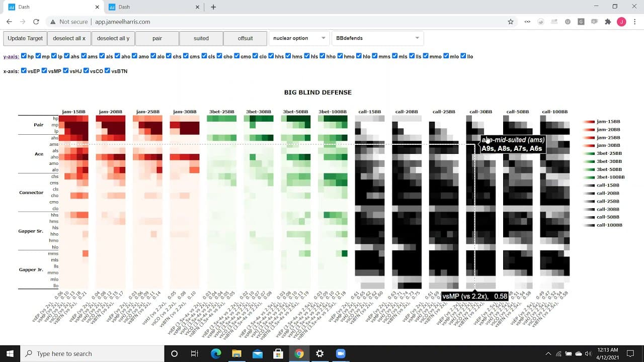The height and width of the screenshot is (362, 644).
Task: Uncheck the hp y-axis checkbox
Action: point(24,56)
